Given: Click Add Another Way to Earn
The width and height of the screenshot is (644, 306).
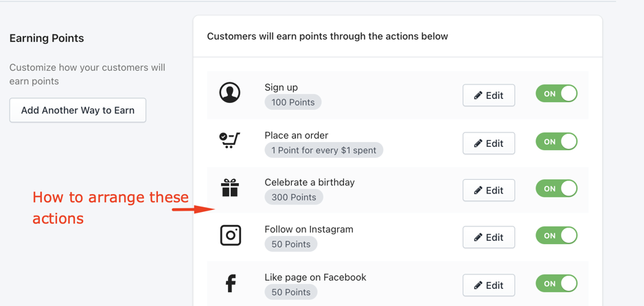Looking at the screenshot, I should (x=78, y=110).
